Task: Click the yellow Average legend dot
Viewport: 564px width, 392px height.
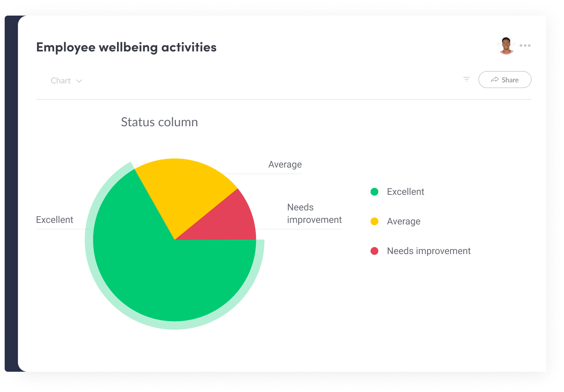Action: coord(374,221)
